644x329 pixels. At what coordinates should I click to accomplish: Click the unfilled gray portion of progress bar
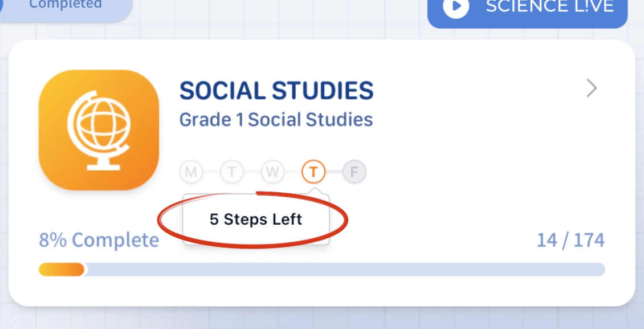[x=345, y=270]
